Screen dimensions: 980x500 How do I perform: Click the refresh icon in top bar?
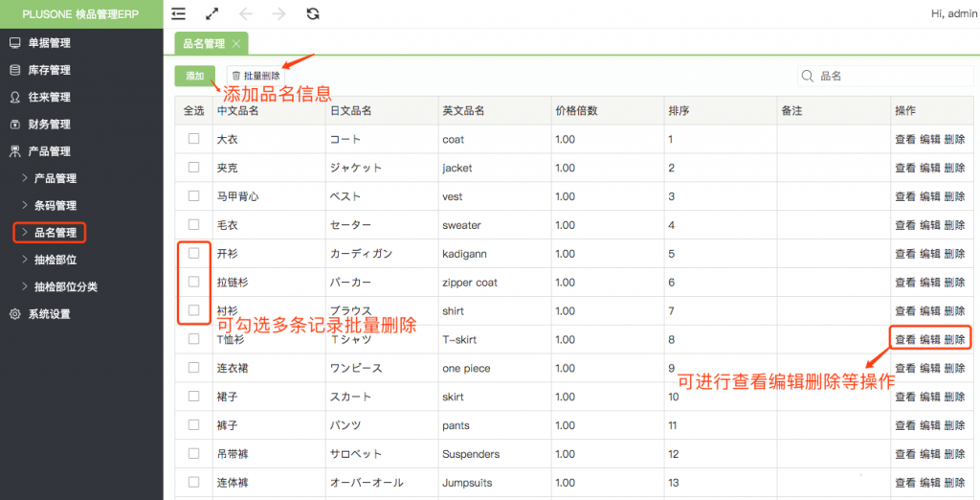[x=313, y=13]
